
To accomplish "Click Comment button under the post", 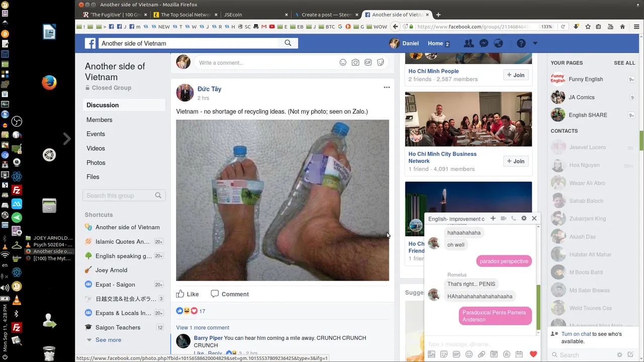I will [x=229, y=294].
